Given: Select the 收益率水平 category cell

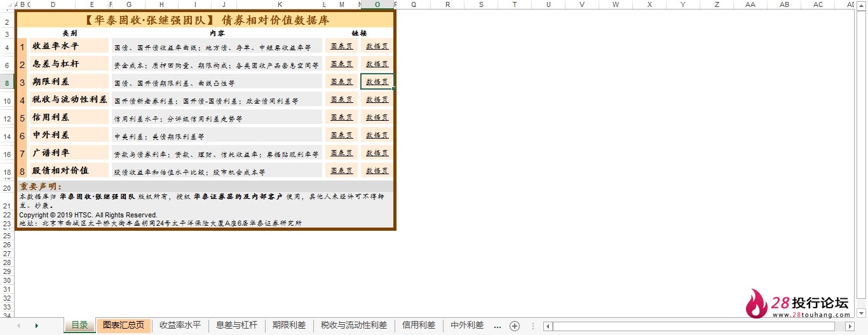Looking at the screenshot, I should (69, 46).
